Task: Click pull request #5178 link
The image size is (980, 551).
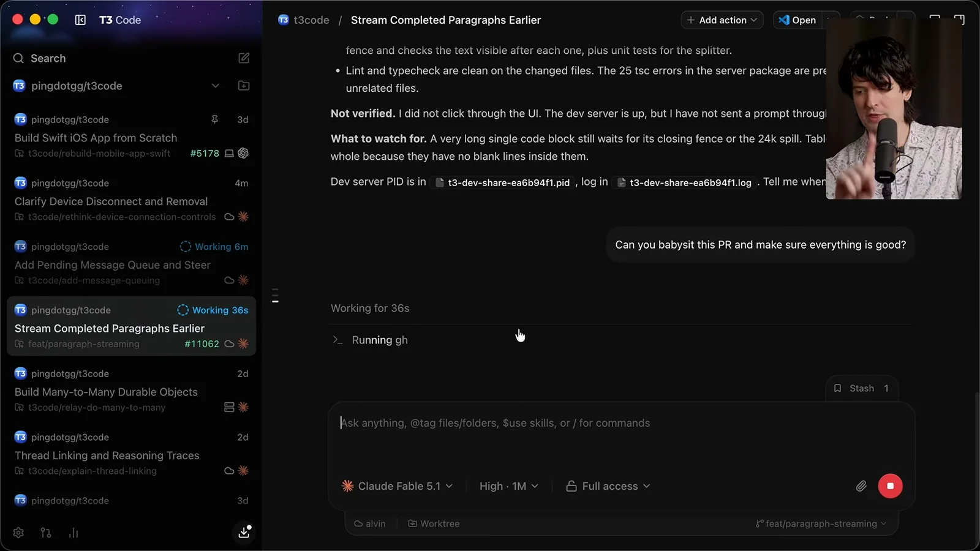Action: [205, 153]
